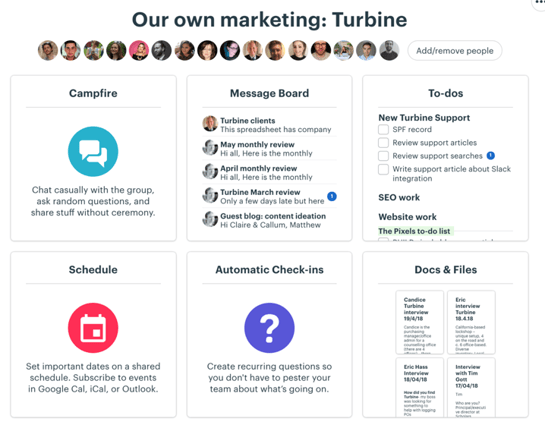Open the Guest blog: content ideation message

269,220
